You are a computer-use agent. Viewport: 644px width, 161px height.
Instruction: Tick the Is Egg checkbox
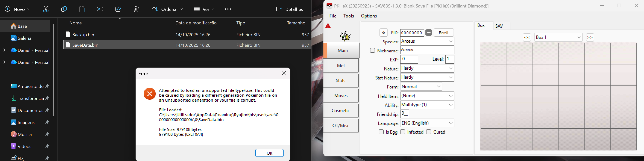(381, 132)
